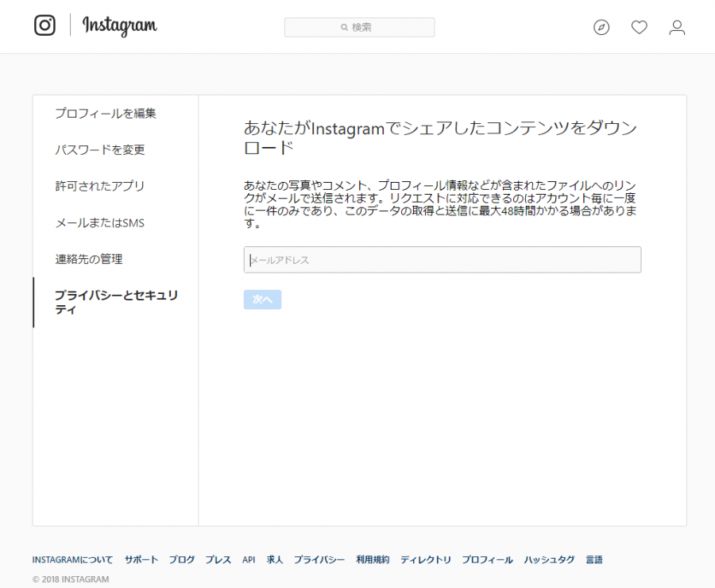Click the メールアドレス input field

click(443, 260)
